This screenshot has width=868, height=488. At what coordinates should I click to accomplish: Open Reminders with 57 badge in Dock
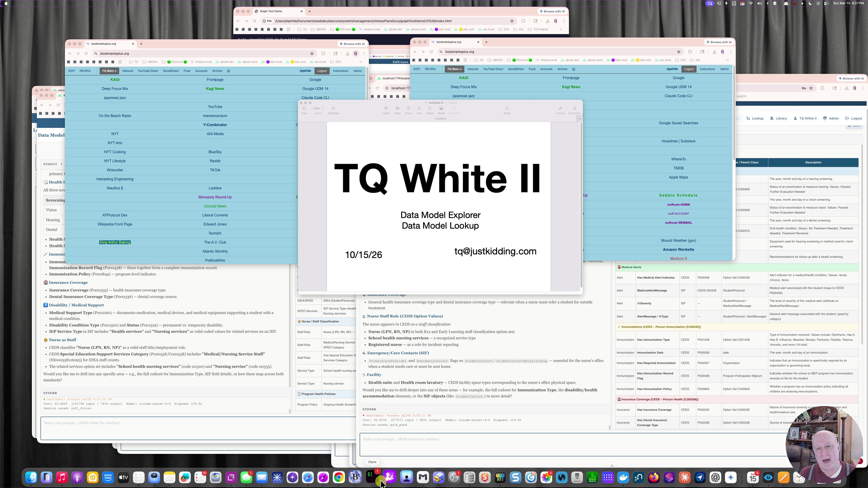point(200,477)
